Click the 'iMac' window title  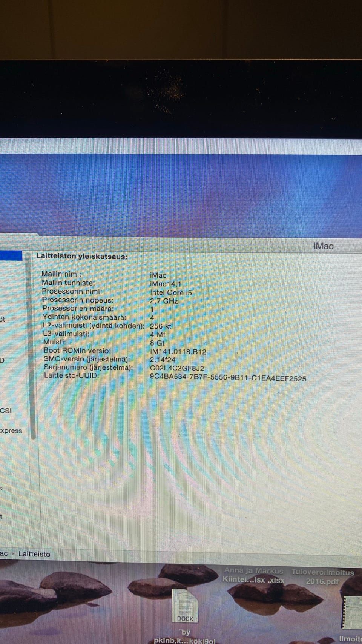tap(323, 246)
